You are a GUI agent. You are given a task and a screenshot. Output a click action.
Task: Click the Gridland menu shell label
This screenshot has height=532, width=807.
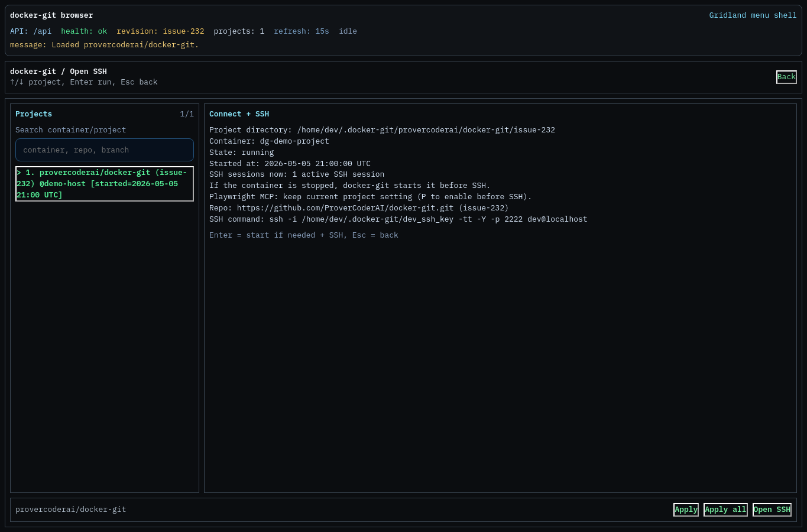tap(753, 15)
